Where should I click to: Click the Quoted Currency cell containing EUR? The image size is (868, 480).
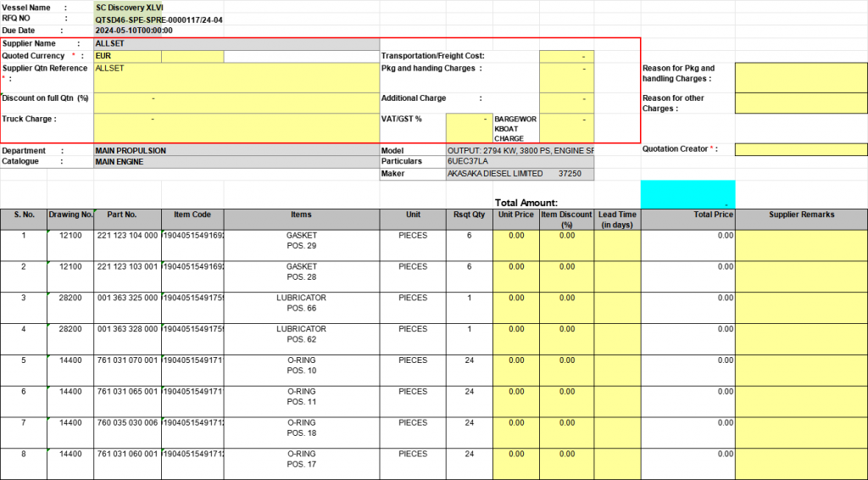tap(127, 57)
